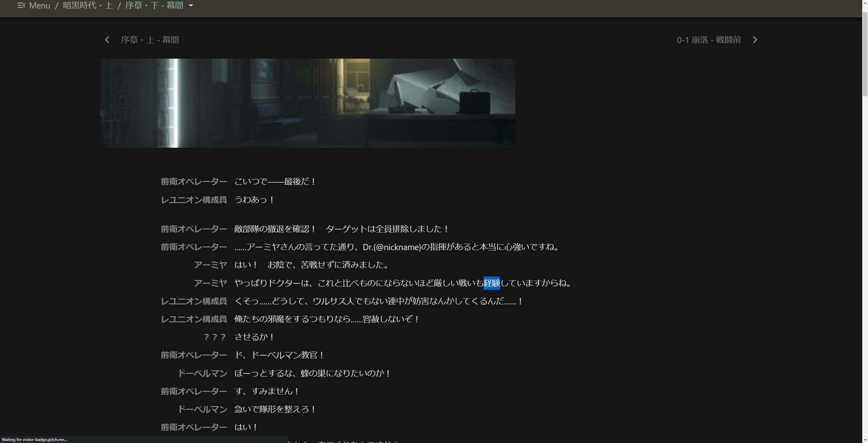Open the chapter list via the caret icon
The image size is (868, 443).
191,5
